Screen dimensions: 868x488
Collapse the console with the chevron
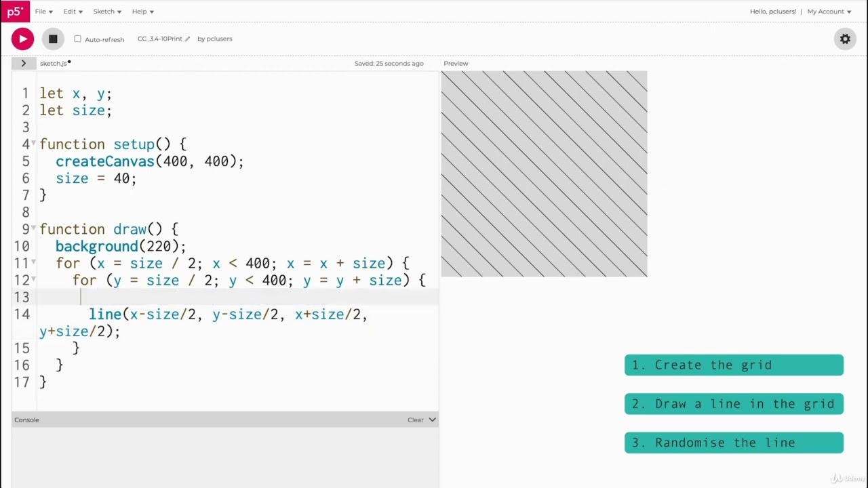(433, 420)
